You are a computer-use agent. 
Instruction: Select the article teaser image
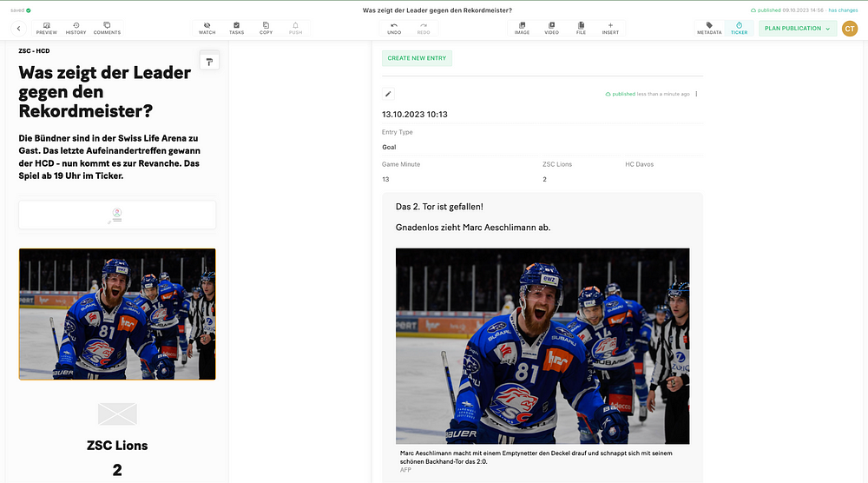(117, 314)
